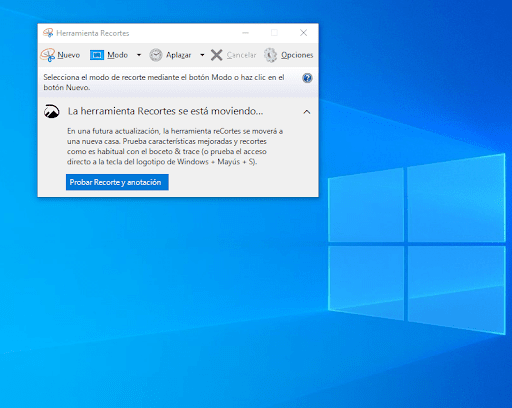Open the Modo dropdown arrow
The width and height of the screenshot is (512, 408).
(x=139, y=55)
